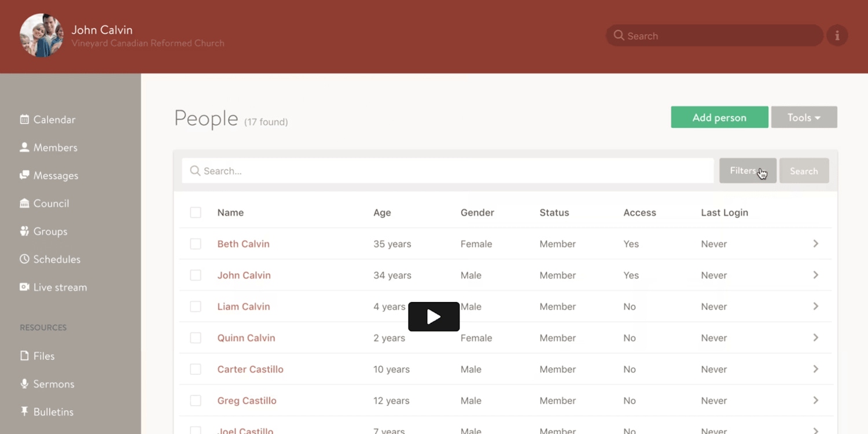Click the info icon in header
The image size is (868, 434).
(x=837, y=36)
